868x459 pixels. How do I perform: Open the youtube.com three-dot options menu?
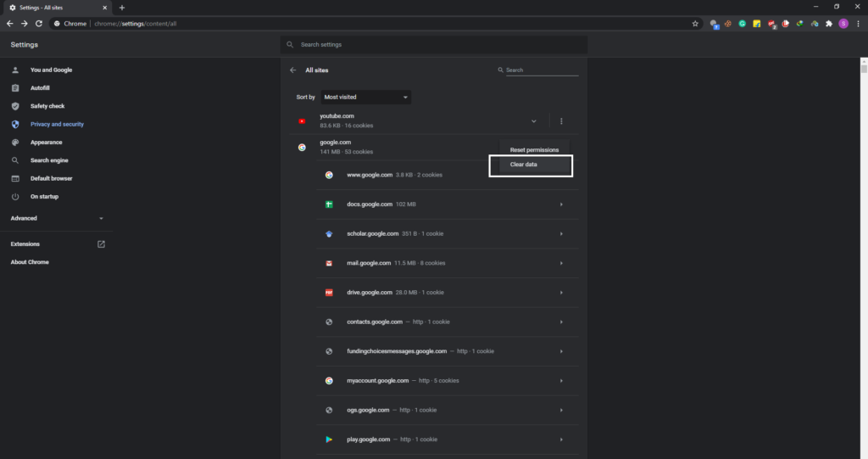[561, 120]
